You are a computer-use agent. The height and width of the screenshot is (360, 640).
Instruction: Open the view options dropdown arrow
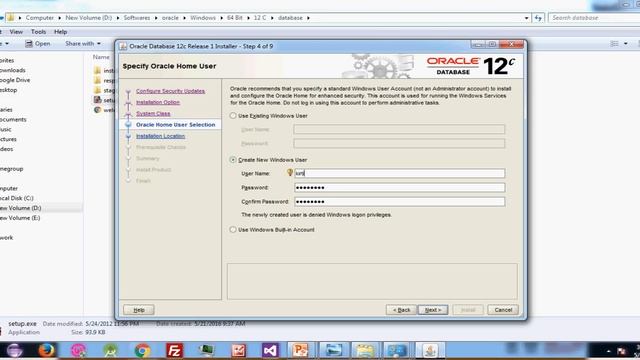(x=626, y=44)
